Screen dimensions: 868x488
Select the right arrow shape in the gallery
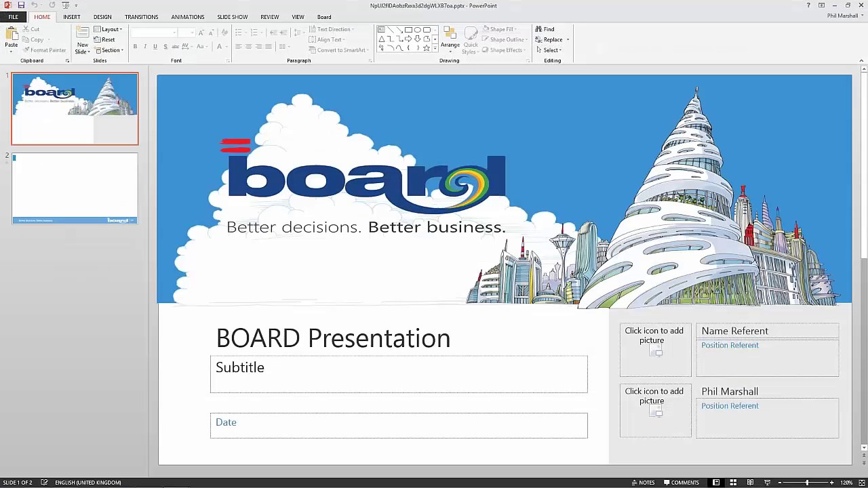[408, 39]
